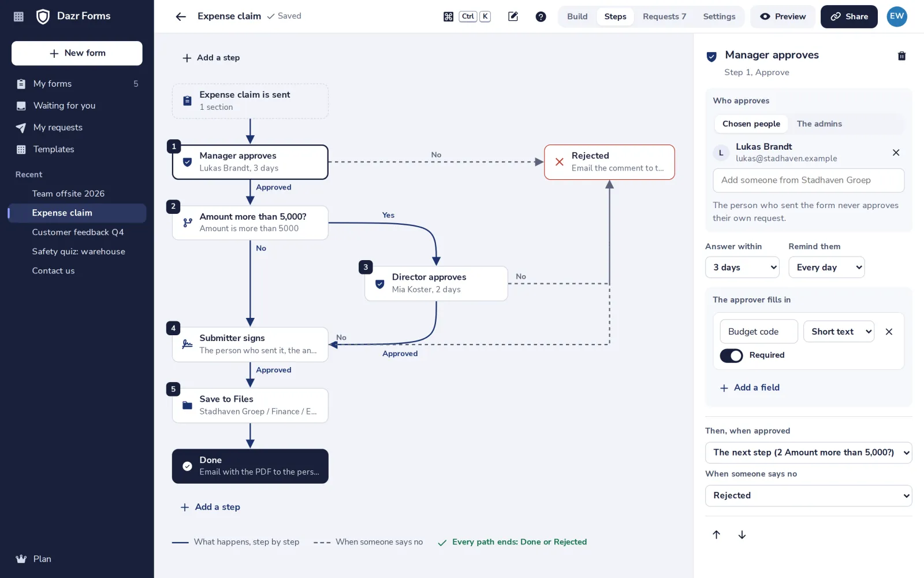Toggle the Required switch for Budget code
This screenshot has height=578, width=924.
[x=731, y=355]
